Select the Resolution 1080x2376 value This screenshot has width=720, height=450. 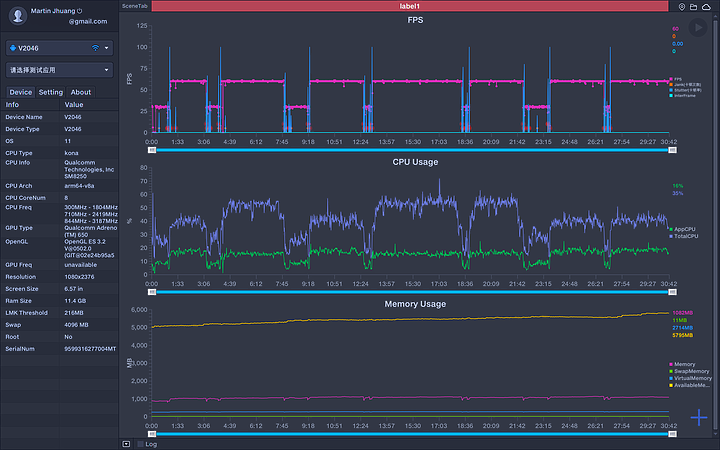(79, 277)
